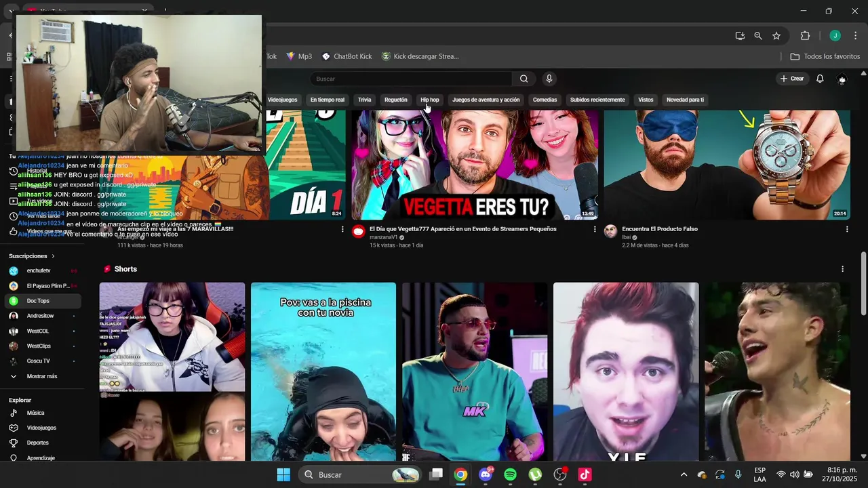This screenshot has width=868, height=488.
Task: Select the En tiempo real chip
Action: [x=328, y=100]
